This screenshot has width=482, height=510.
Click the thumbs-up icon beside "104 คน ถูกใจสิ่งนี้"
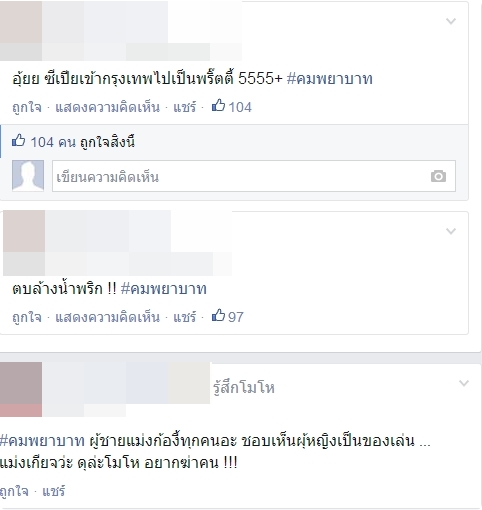pyautogui.click(x=18, y=140)
